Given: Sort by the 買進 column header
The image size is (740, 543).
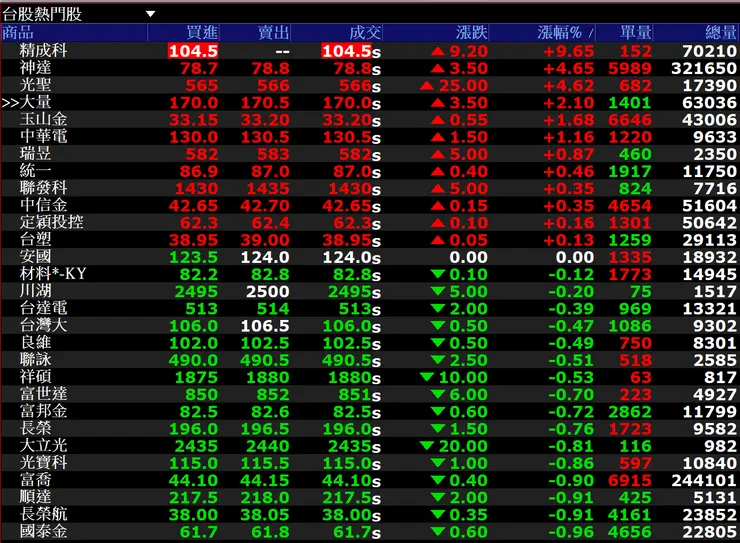Looking at the screenshot, I should tap(202, 33).
